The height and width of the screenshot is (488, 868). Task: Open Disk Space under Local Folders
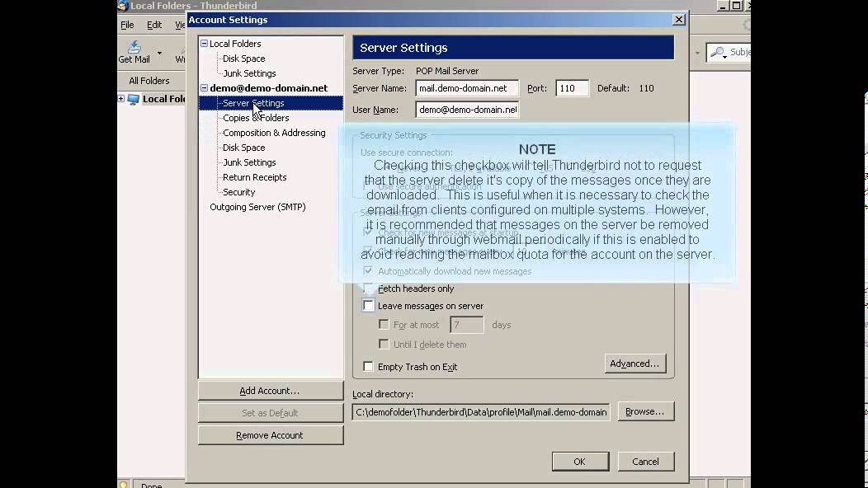click(243, 59)
